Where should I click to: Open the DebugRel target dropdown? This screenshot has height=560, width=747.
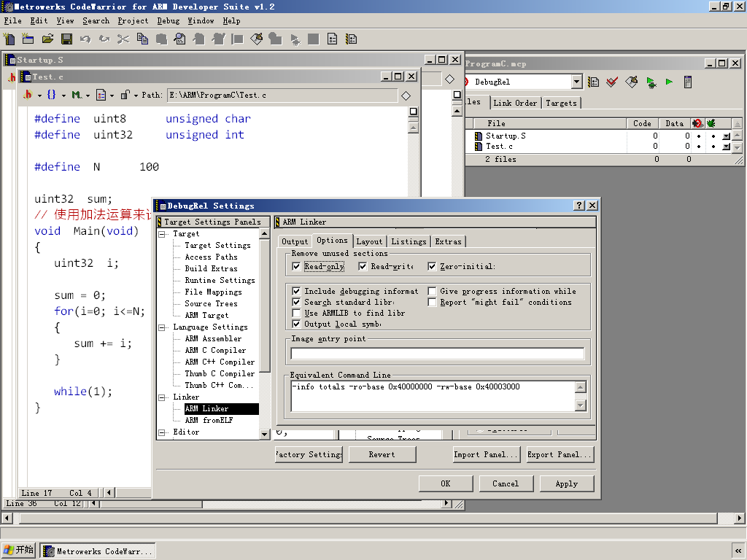[576, 82]
